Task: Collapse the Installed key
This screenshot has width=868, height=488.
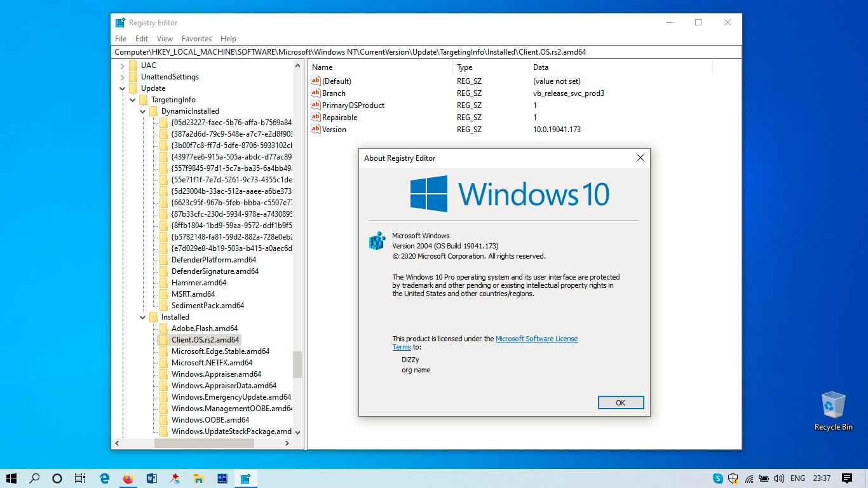Action: [143, 317]
